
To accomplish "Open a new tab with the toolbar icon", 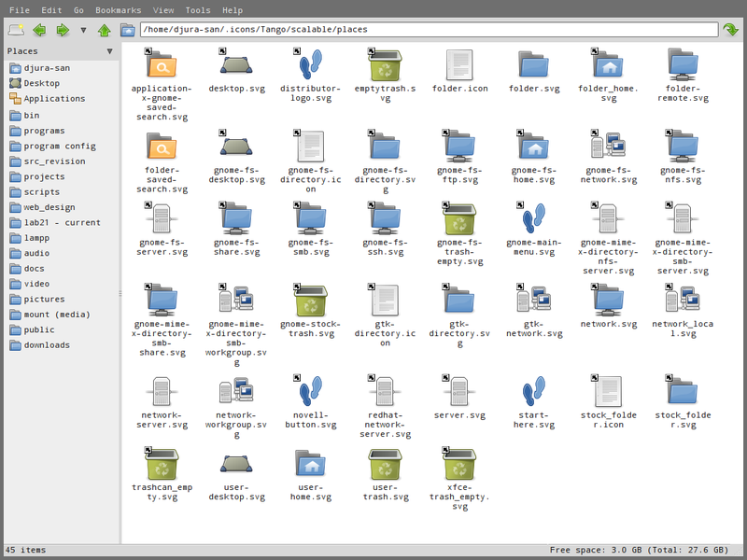I will point(16,30).
